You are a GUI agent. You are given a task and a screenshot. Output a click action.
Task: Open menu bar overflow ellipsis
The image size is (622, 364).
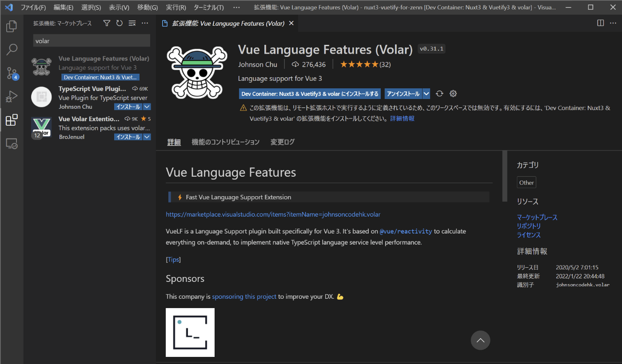(x=236, y=8)
